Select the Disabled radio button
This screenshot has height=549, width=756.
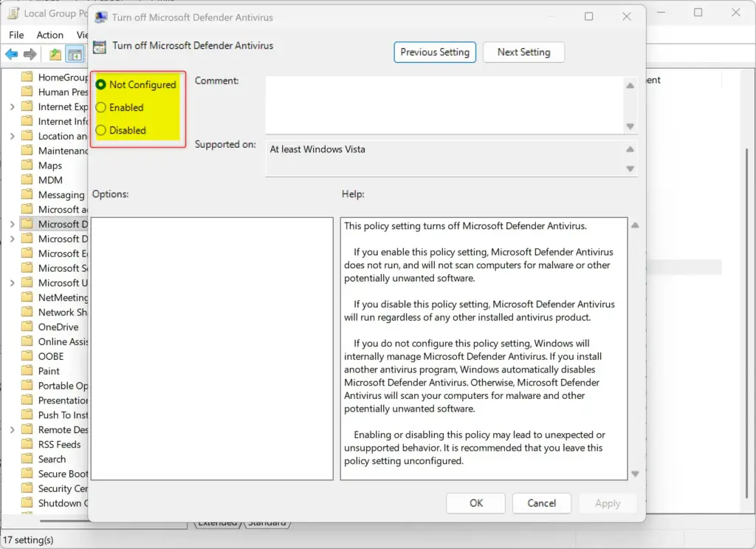[100, 130]
